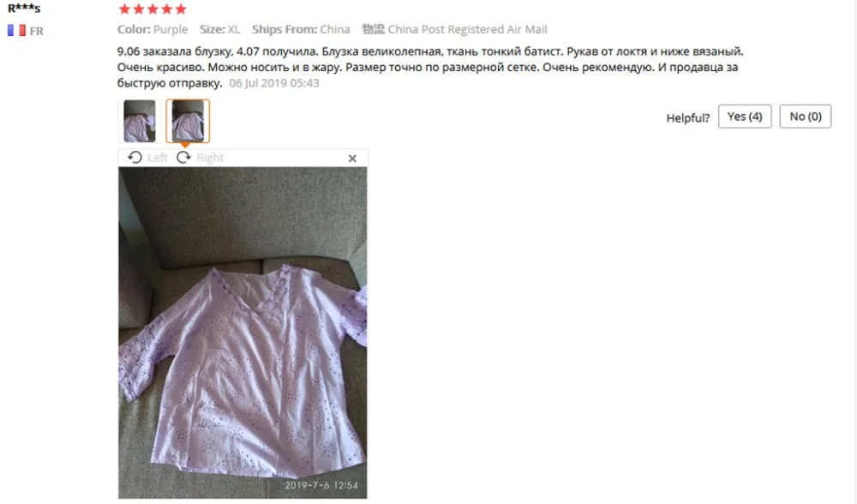Click the logistics icon before China Post
The width and height of the screenshot is (857, 504).
[374, 29]
